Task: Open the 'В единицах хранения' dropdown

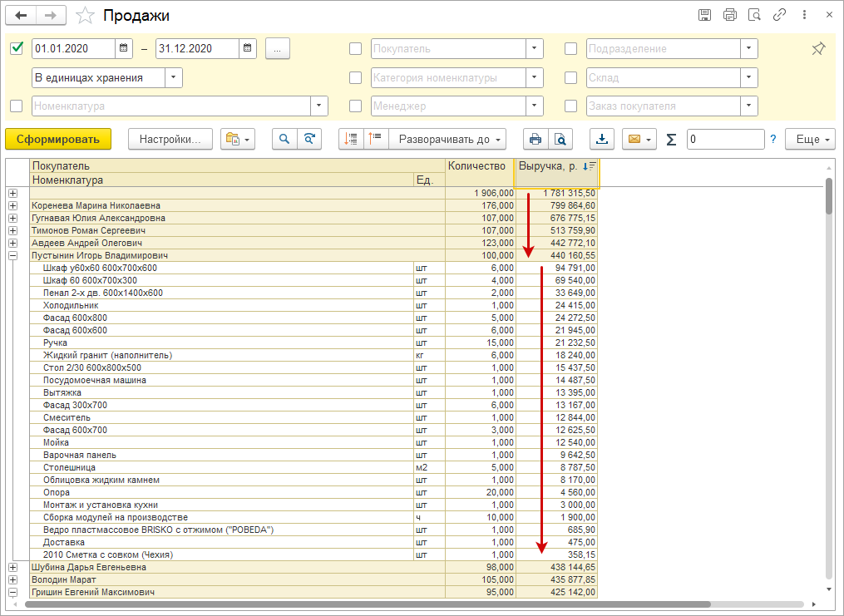Action: pos(174,78)
